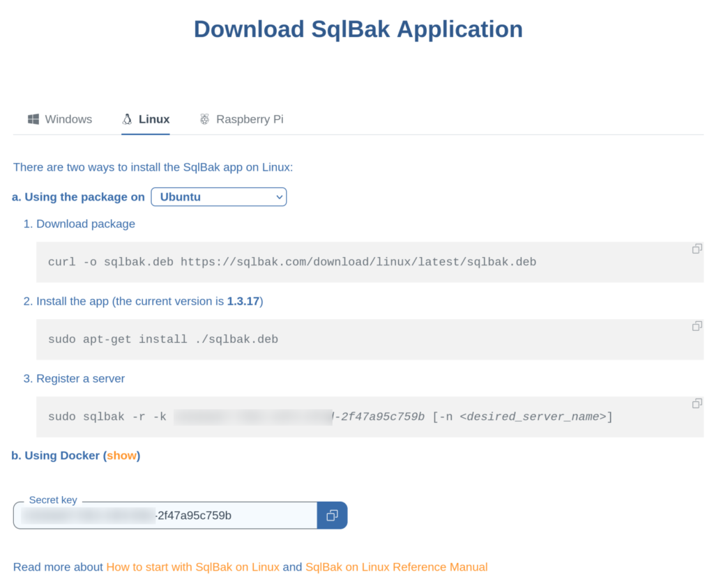Image resolution: width=714 pixels, height=588 pixels.
Task: Copy the apt-get install command via its copy icon
Action: [x=697, y=325]
